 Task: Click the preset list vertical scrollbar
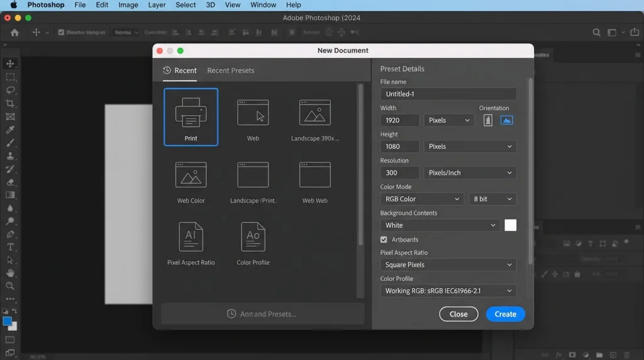[360, 164]
